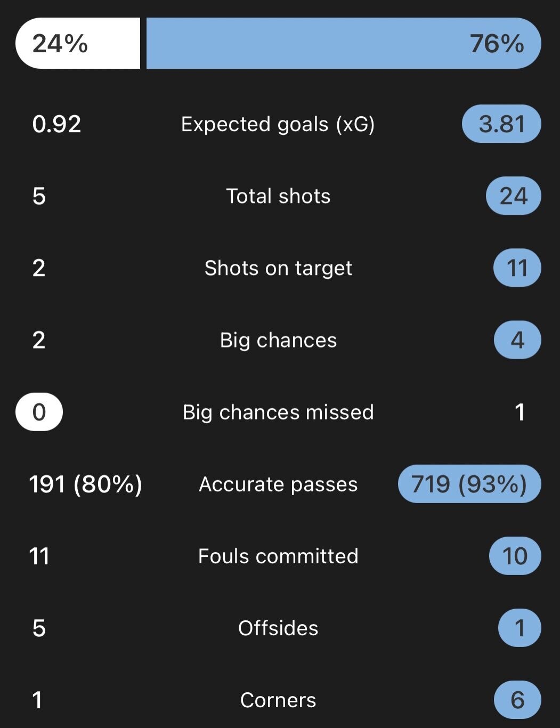This screenshot has height=728, width=560.
Task: Select the Offsides row label
Action: [x=278, y=628]
